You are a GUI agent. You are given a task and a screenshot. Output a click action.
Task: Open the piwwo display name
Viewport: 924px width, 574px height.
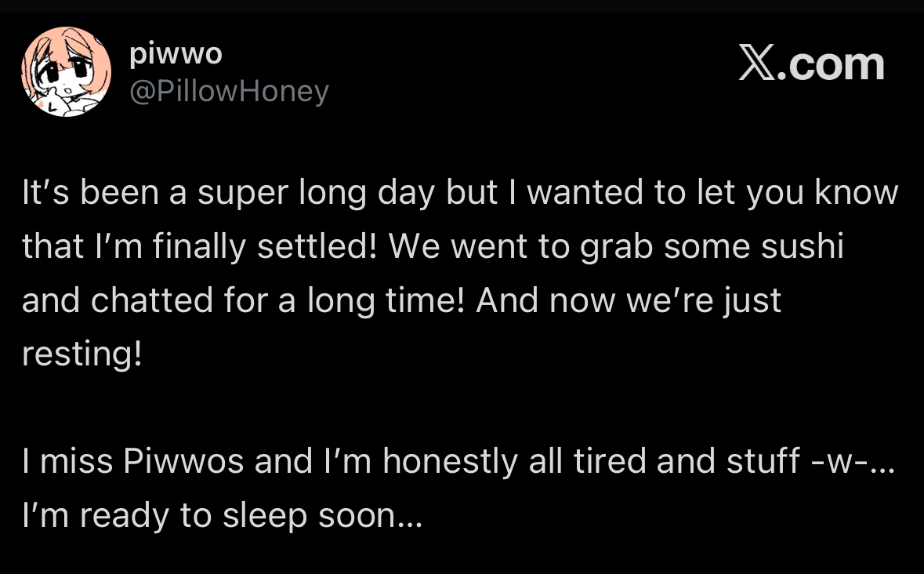[x=176, y=56]
